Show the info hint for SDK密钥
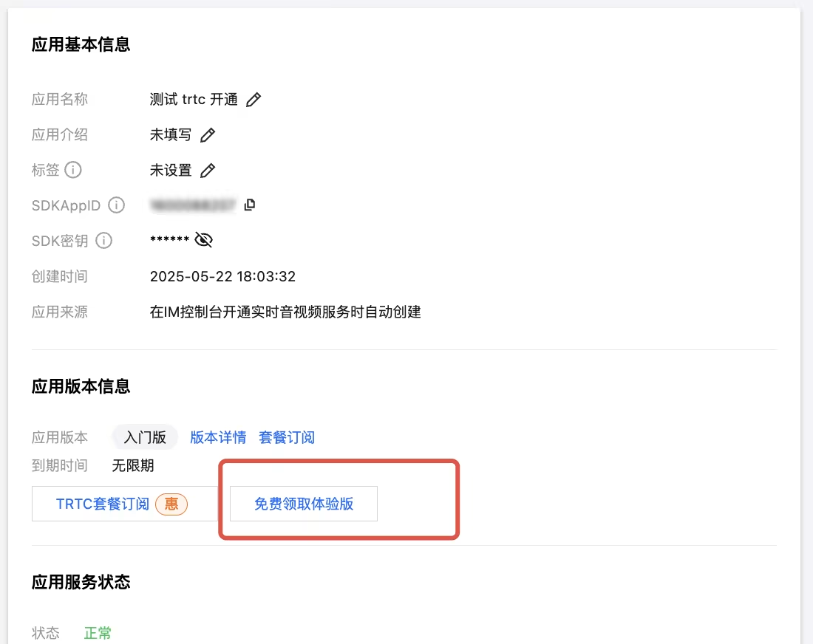This screenshot has width=813, height=644. [x=104, y=241]
